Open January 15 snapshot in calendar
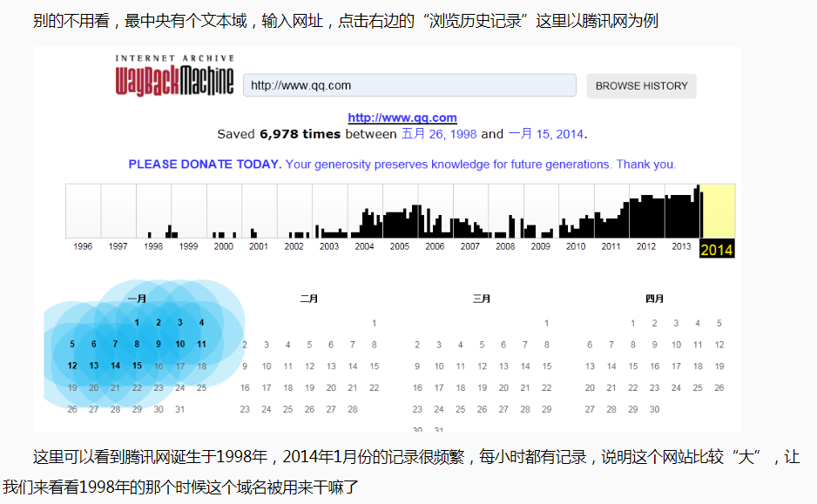Screen dimensions: 817x504 pos(137,366)
